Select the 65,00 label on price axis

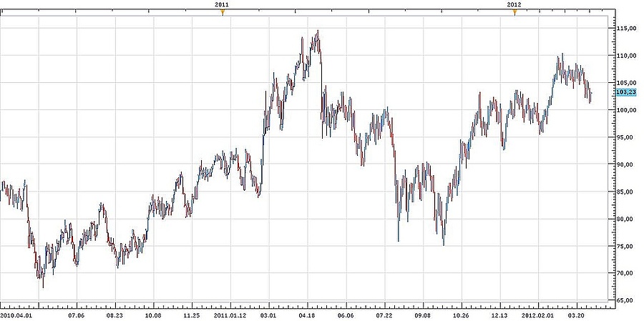pos(627,301)
